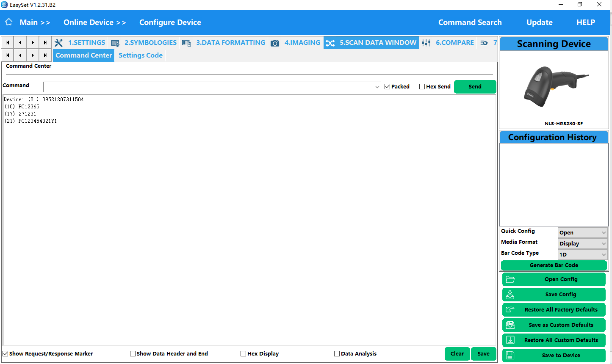
Task: Click the Generate Bar Code button
Action: coord(554,265)
